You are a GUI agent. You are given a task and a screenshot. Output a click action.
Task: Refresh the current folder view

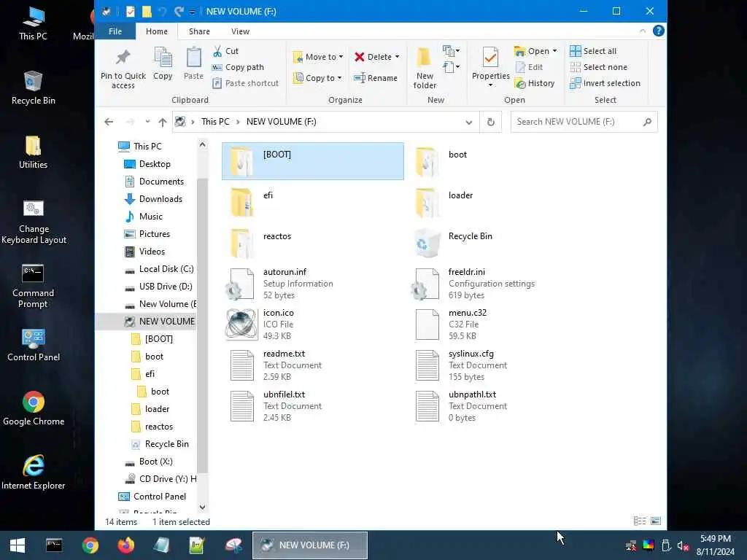pos(491,122)
